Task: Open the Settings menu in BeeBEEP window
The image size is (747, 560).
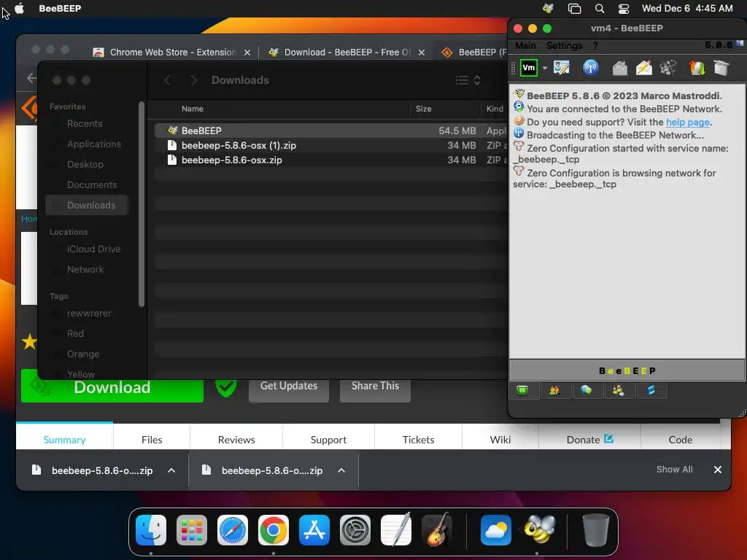Action: (564, 45)
